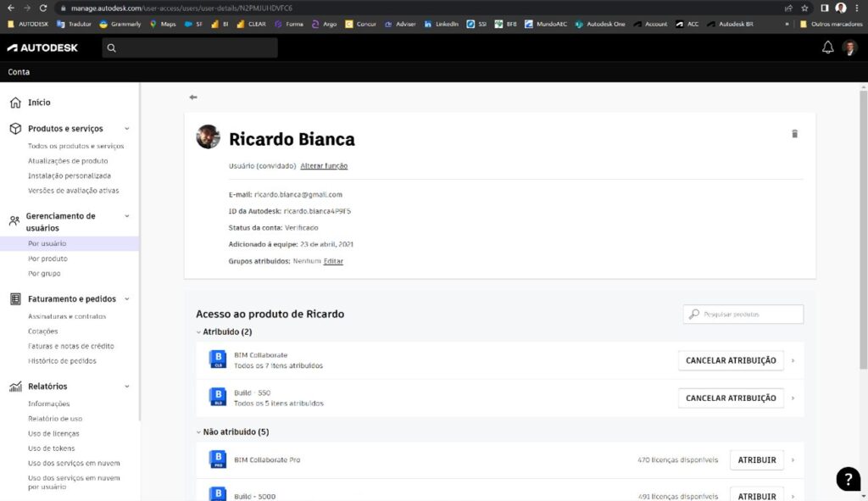Viewport: 868px width, 501px height.
Task: Collapse the Relatórios section
Action: pos(127,387)
